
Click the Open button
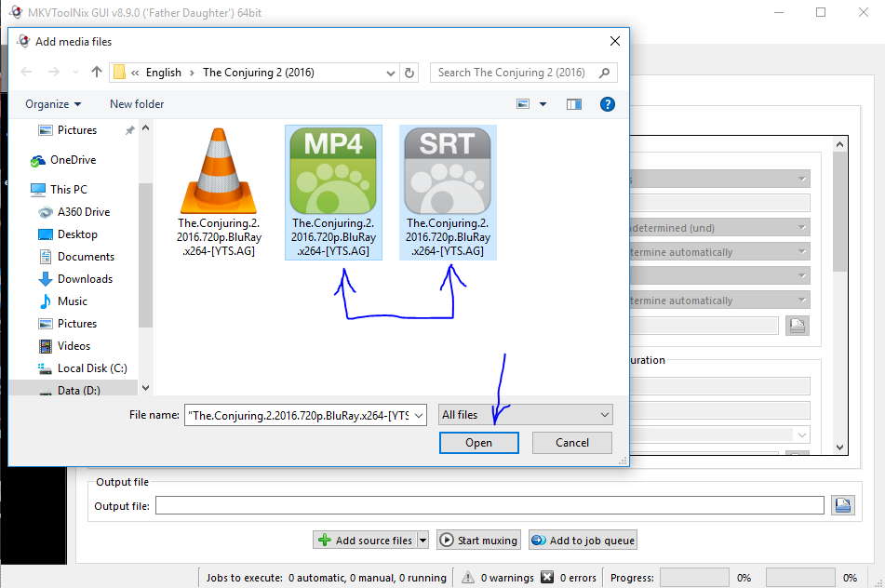478,443
